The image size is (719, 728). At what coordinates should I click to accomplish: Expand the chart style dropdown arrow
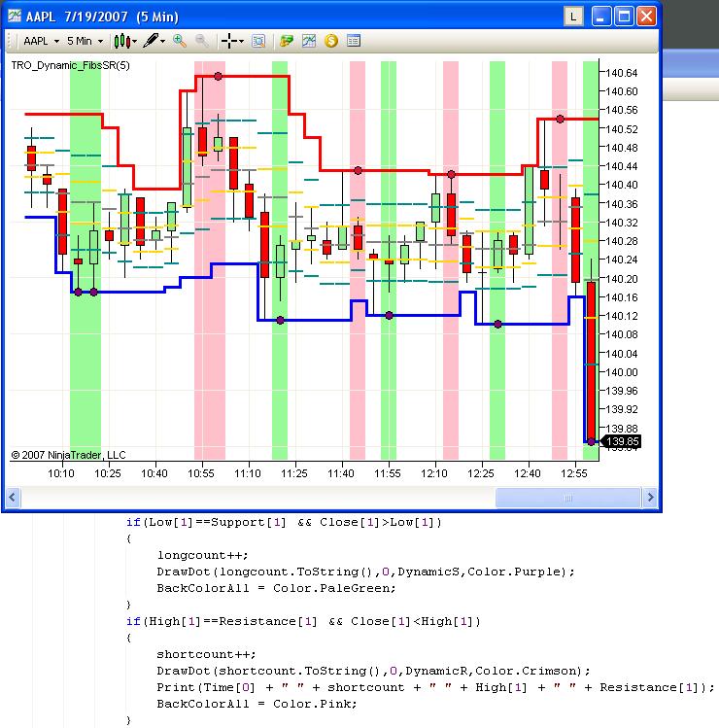[135, 42]
